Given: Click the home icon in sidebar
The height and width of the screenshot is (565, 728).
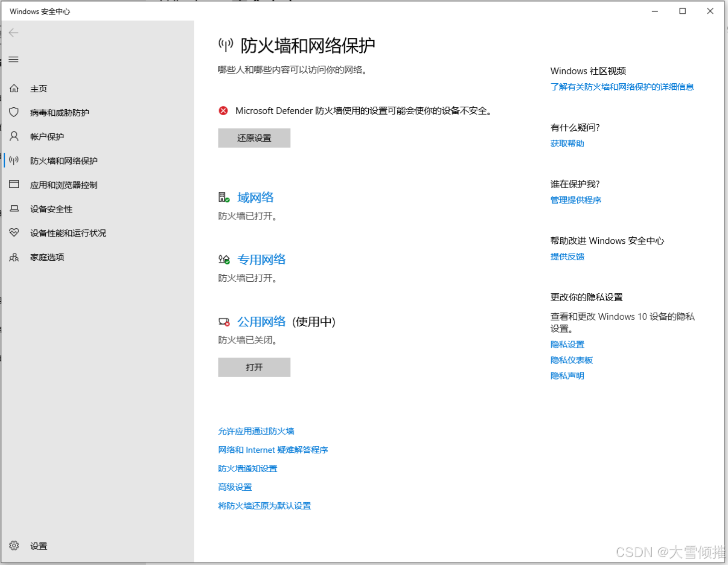Looking at the screenshot, I should point(14,88).
